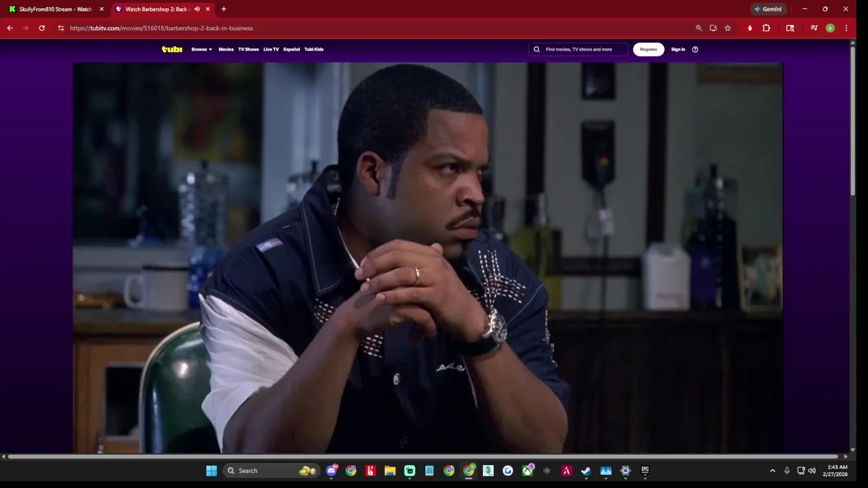View site information icon in address bar
Viewport: 868px width, 488px height.
pyautogui.click(x=61, y=28)
